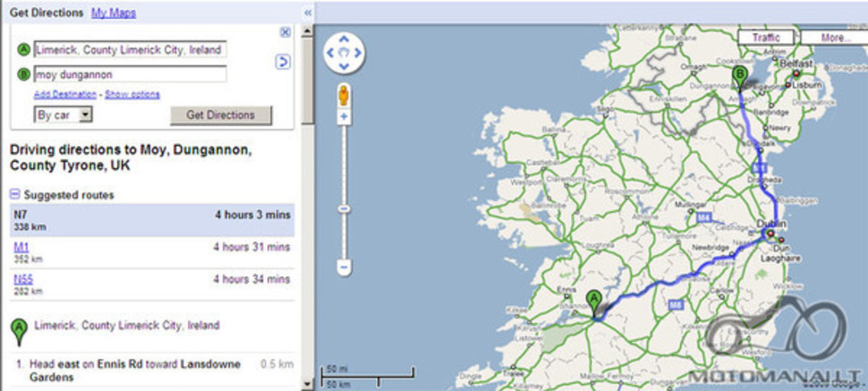This screenshot has height=391, width=868.
Task: Click the green B marker beside destination field
Action: [23, 73]
